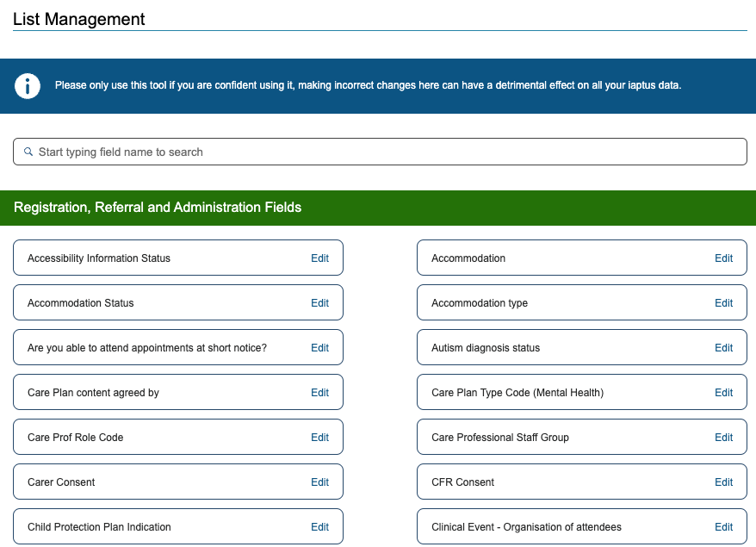This screenshot has width=756, height=547.
Task: Focus the field name search box
Action: tap(387, 152)
